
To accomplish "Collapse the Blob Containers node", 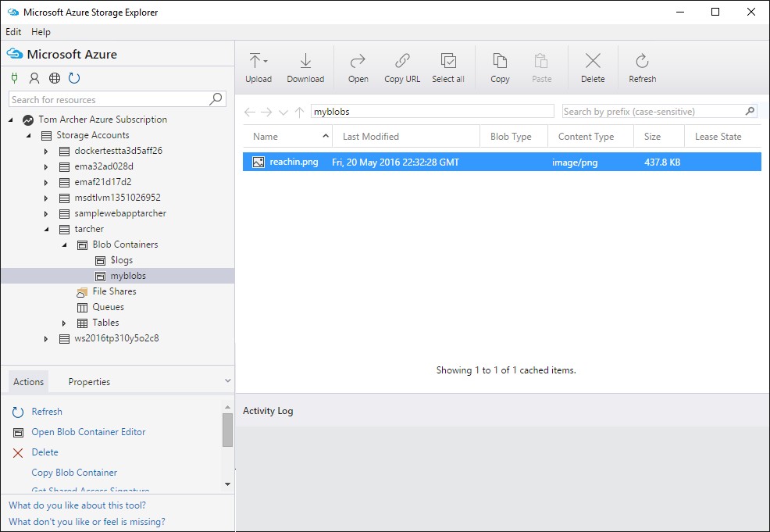I will (64, 245).
